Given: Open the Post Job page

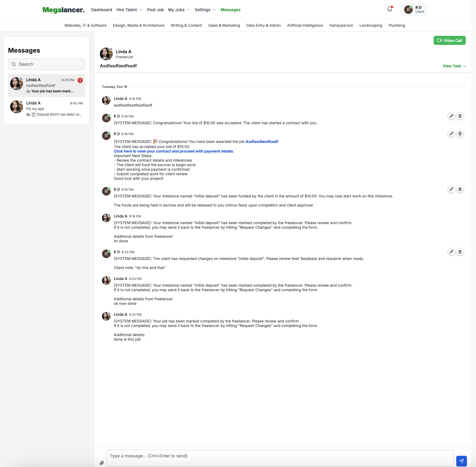Looking at the screenshot, I should click(x=155, y=10).
